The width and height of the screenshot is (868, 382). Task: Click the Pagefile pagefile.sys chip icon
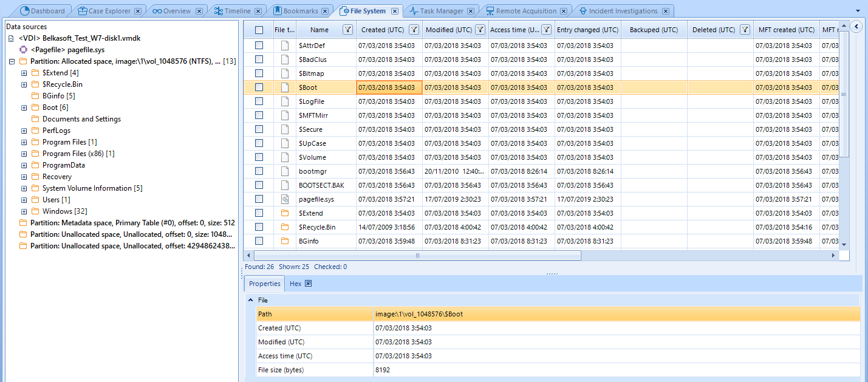[x=24, y=49]
